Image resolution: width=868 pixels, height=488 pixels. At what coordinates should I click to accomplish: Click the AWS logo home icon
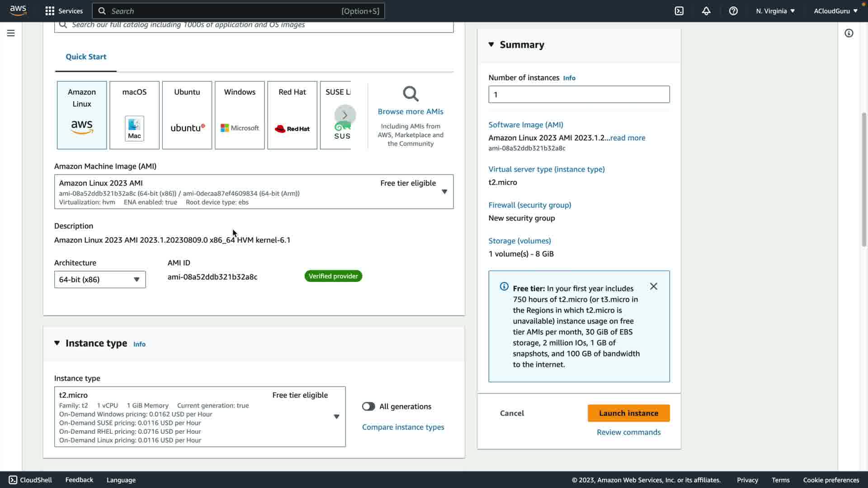point(18,10)
